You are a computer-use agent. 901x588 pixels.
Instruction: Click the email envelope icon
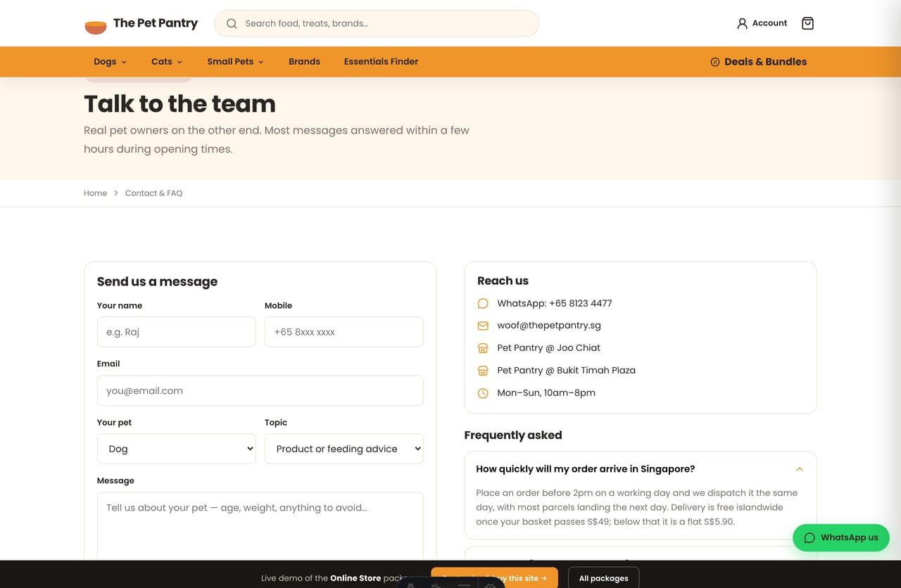coord(483,326)
